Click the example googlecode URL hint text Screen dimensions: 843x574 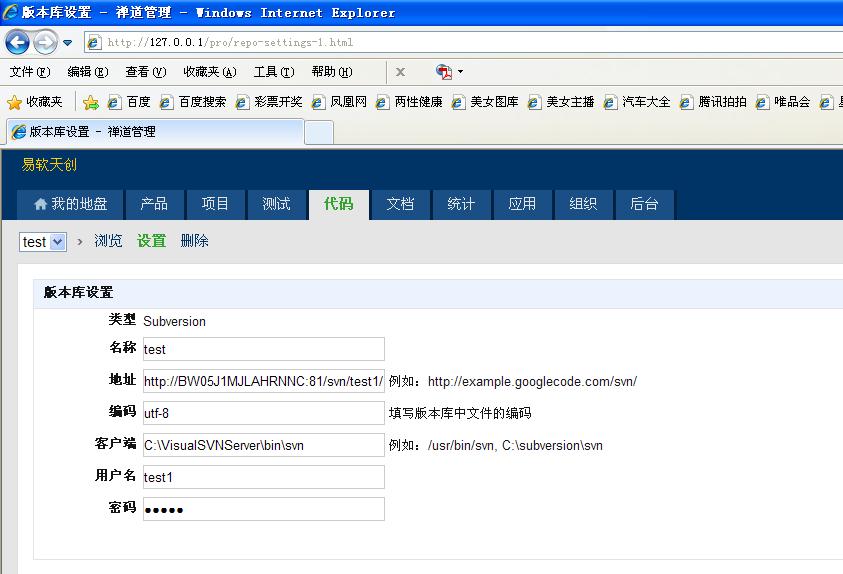pos(532,382)
